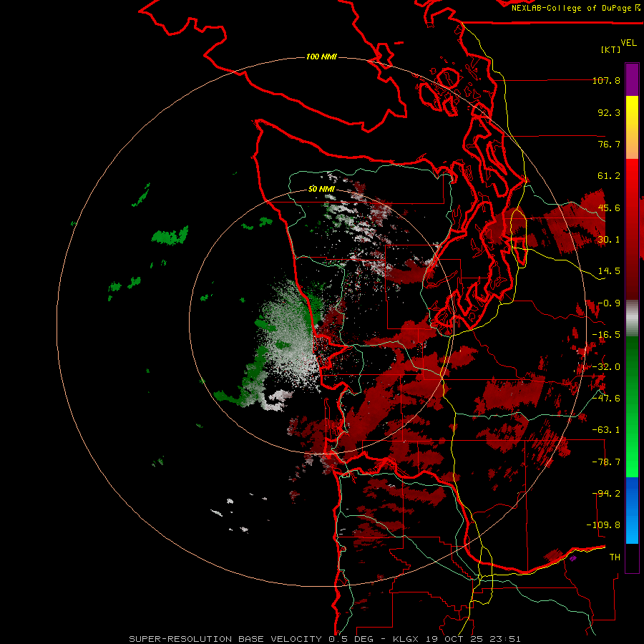
Task: Select the -94.2 velocity scale value
Action: [x=606, y=494]
